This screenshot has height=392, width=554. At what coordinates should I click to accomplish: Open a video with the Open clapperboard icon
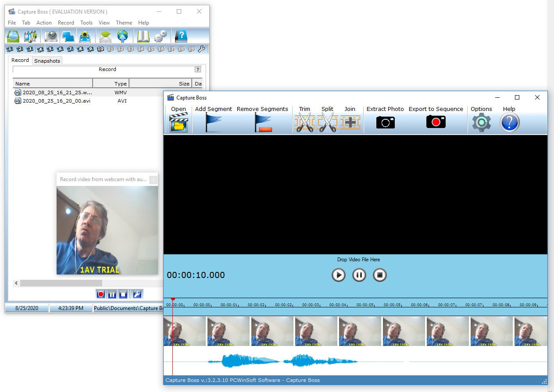(x=179, y=123)
